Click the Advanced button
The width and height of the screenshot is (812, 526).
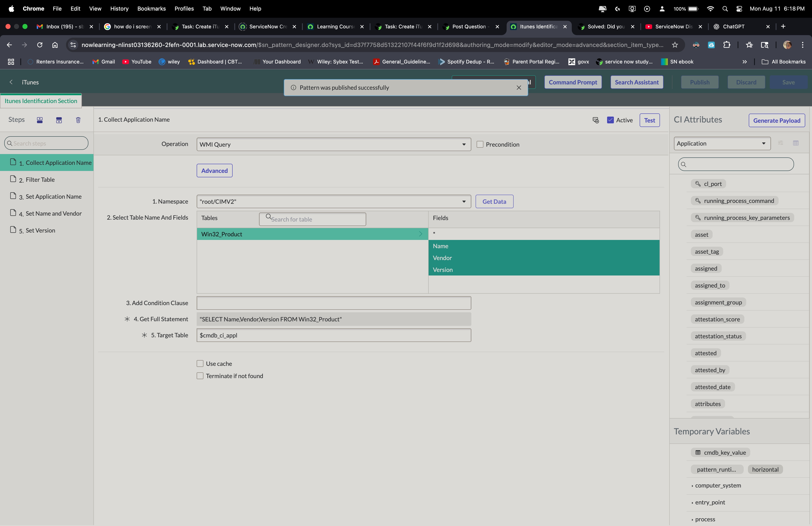pos(214,171)
